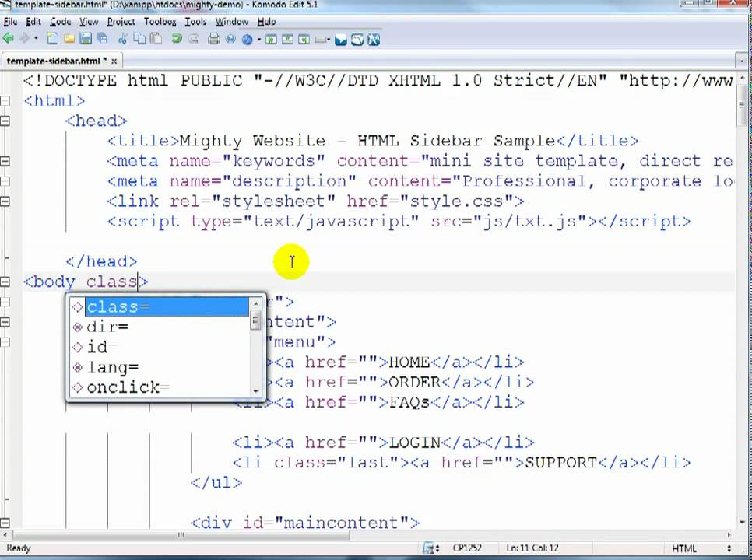Collapse the body tag fold marker
Image resolution: width=752 pixels, height=560 pixels.
coord(5,282)
